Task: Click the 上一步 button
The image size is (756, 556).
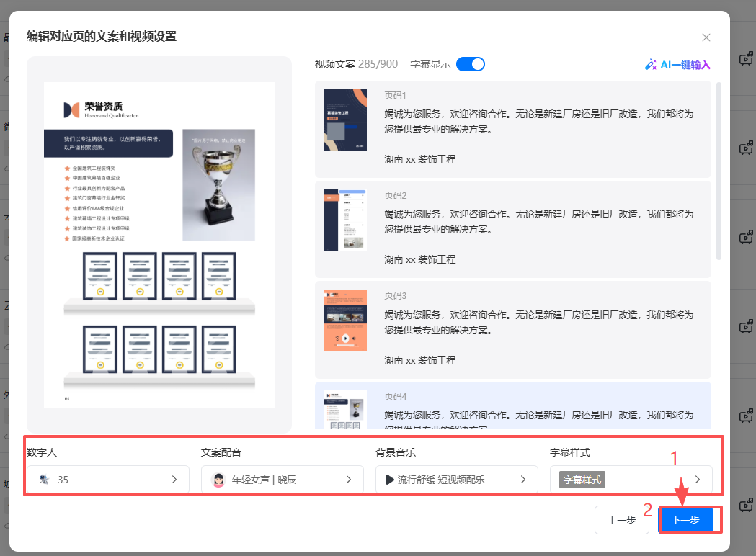Action: click(x=621, y=520)
